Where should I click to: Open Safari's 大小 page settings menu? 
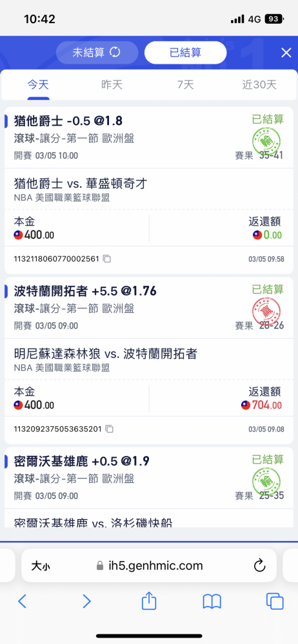(x=41, y=566)
